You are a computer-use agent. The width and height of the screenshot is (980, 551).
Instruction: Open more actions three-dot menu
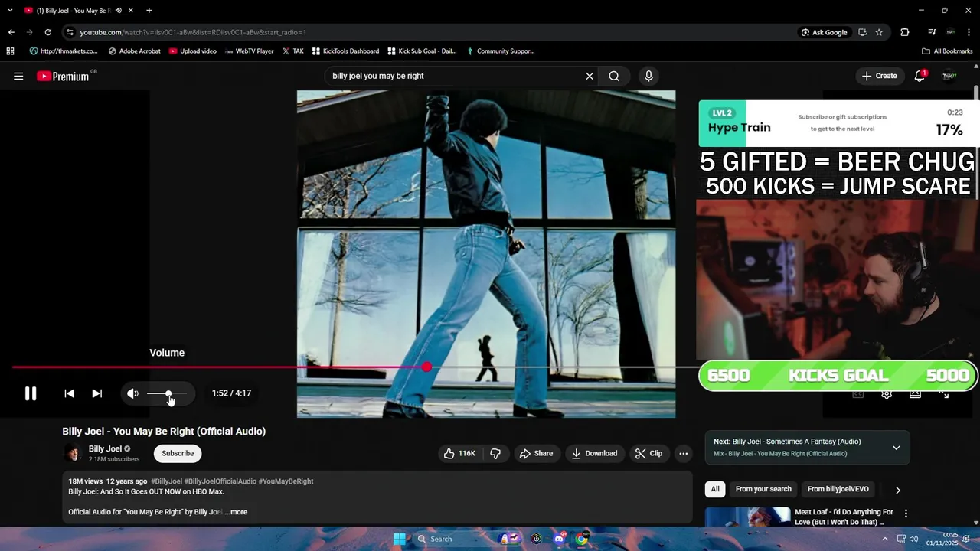point(684,453)
